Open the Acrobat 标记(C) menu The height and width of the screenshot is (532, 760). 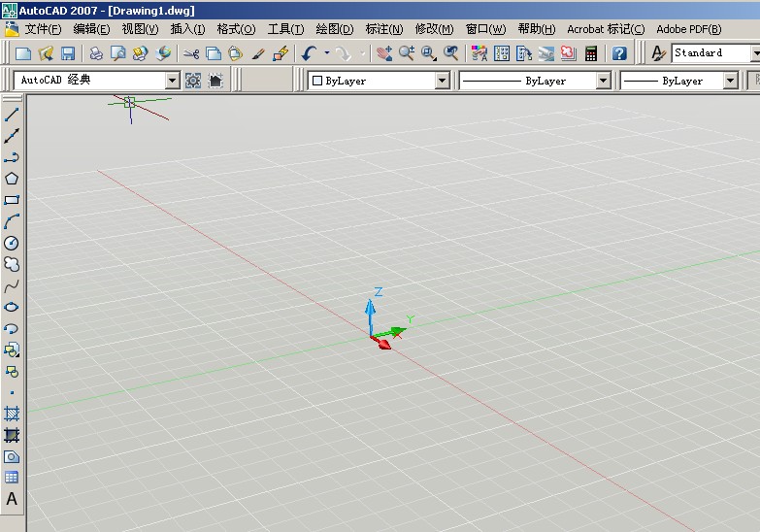(606, 29)
